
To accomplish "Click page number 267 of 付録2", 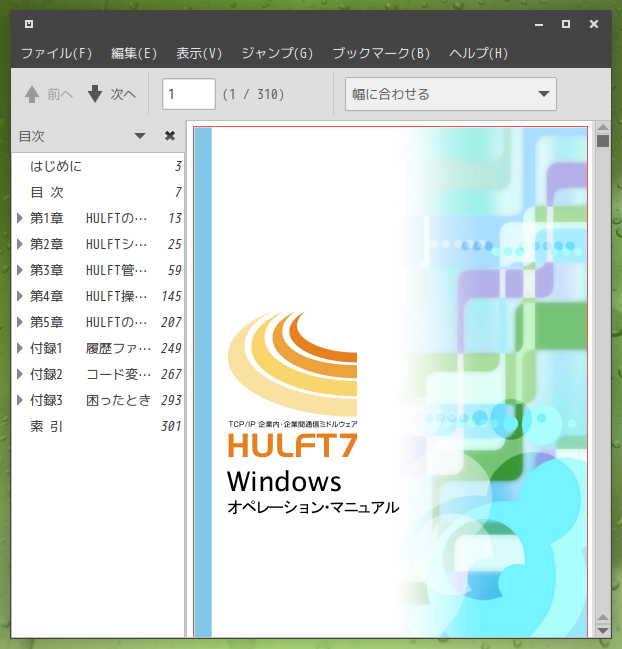I will tap(171, 374).
